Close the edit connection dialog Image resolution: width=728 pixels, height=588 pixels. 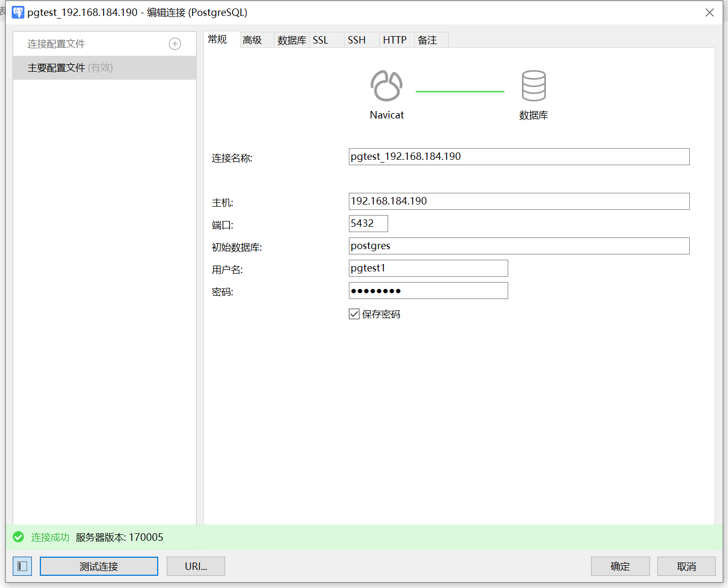click(x=709, y=12)
